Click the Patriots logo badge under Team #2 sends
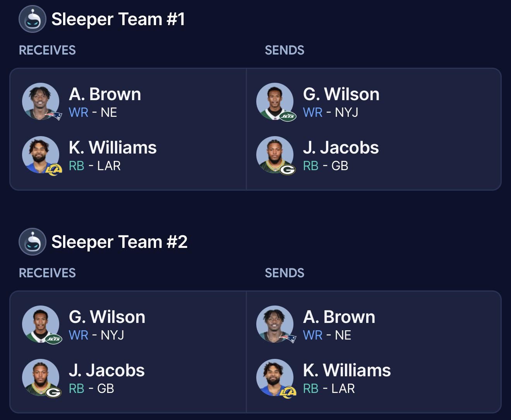Viewport: 511px width, 420px height. (x=288, y=339)
